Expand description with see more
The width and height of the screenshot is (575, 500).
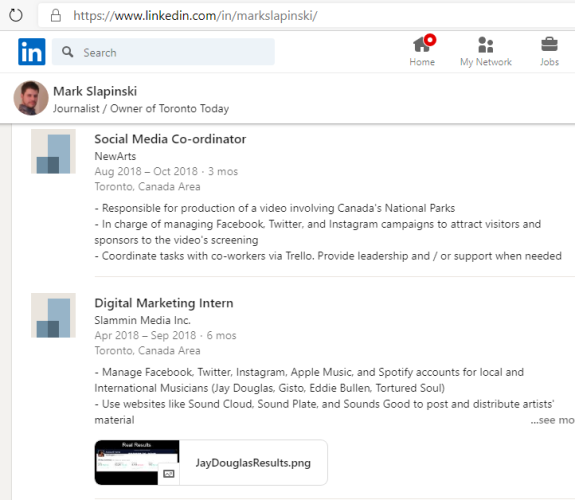[x=552, y=420]
